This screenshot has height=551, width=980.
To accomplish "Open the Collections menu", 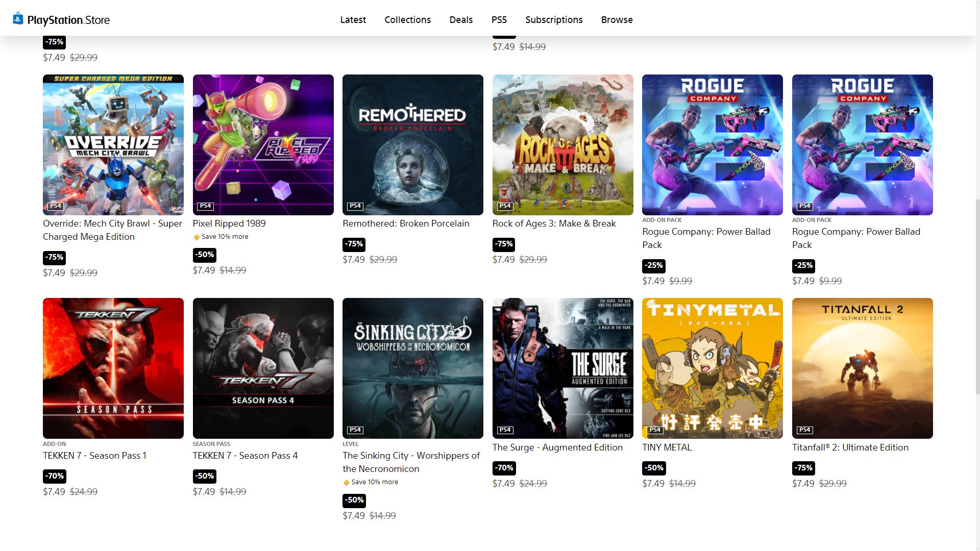I will pos(407,20).
